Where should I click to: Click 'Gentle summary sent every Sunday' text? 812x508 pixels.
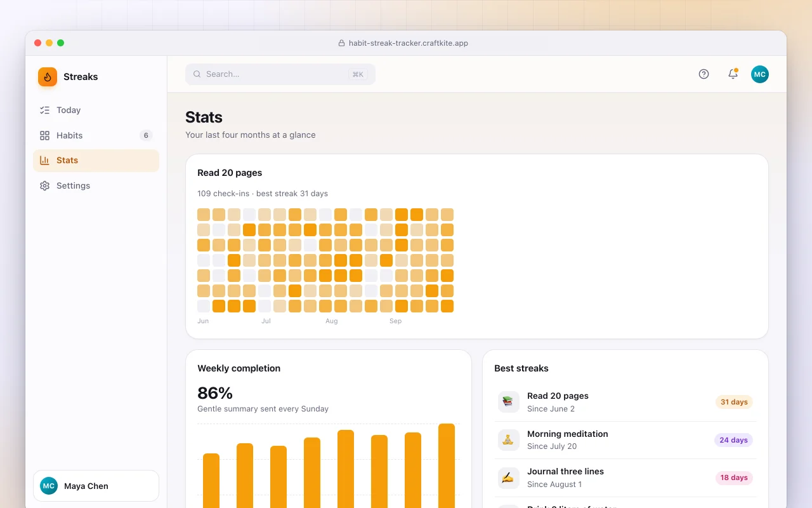coord(263,409)
